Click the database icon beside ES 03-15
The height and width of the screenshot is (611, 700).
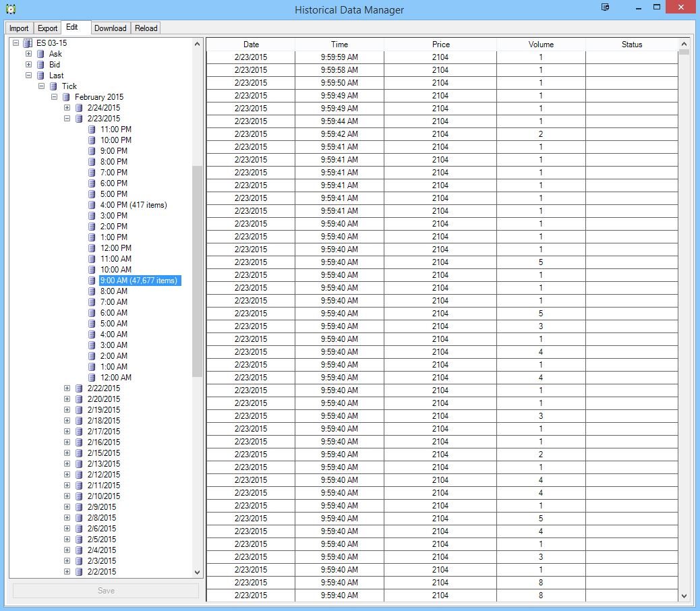point(28,43)
